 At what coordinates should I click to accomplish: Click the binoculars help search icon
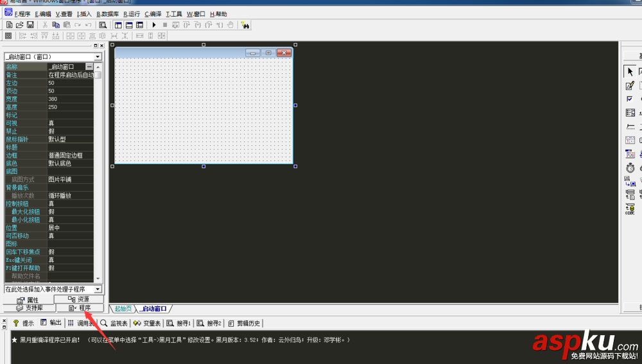coord(245,25)
